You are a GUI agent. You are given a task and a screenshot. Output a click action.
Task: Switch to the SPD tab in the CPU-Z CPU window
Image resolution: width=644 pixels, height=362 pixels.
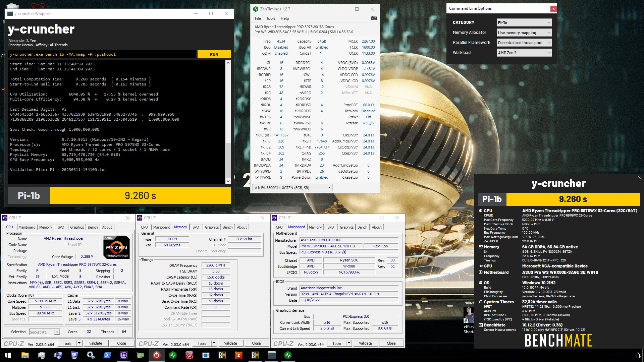click(x=61, y=227)
